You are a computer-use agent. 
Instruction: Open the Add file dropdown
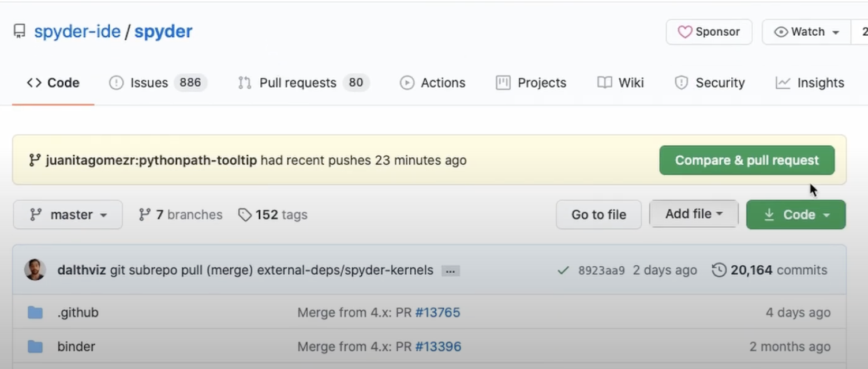(693, 214)
